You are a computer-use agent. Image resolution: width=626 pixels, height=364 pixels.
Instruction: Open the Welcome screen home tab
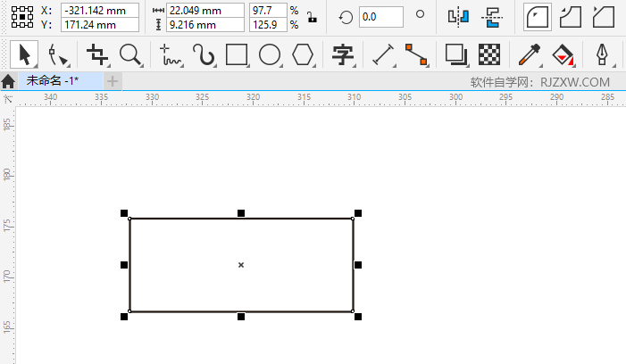tap(9, 81)
